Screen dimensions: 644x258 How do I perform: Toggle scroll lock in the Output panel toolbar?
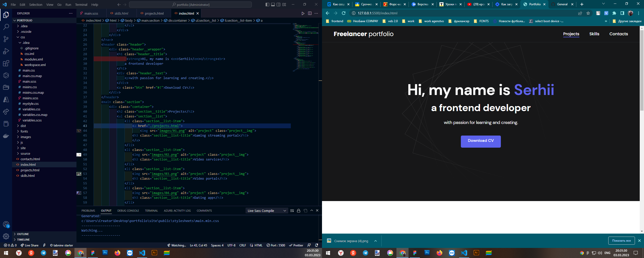[x=299, y=210]
